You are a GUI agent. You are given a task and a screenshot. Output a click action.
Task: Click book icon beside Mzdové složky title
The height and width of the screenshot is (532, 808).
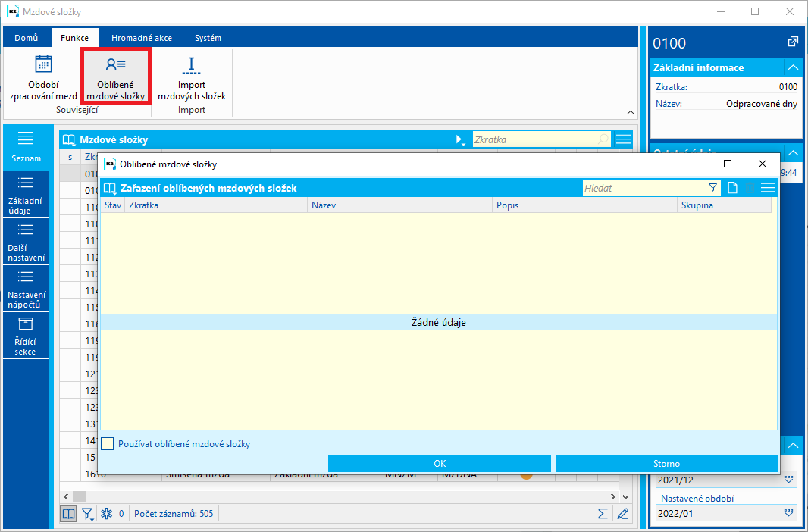68,139
